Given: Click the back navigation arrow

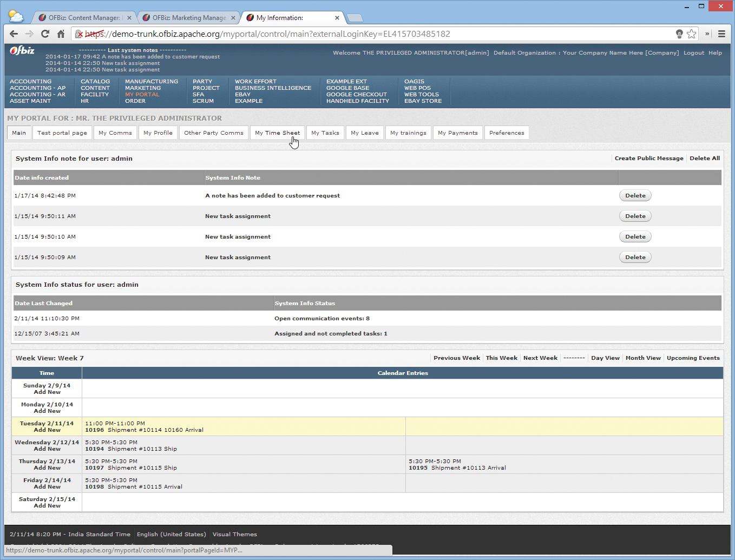Looking at the screenshot, I should tap(14, 34).
